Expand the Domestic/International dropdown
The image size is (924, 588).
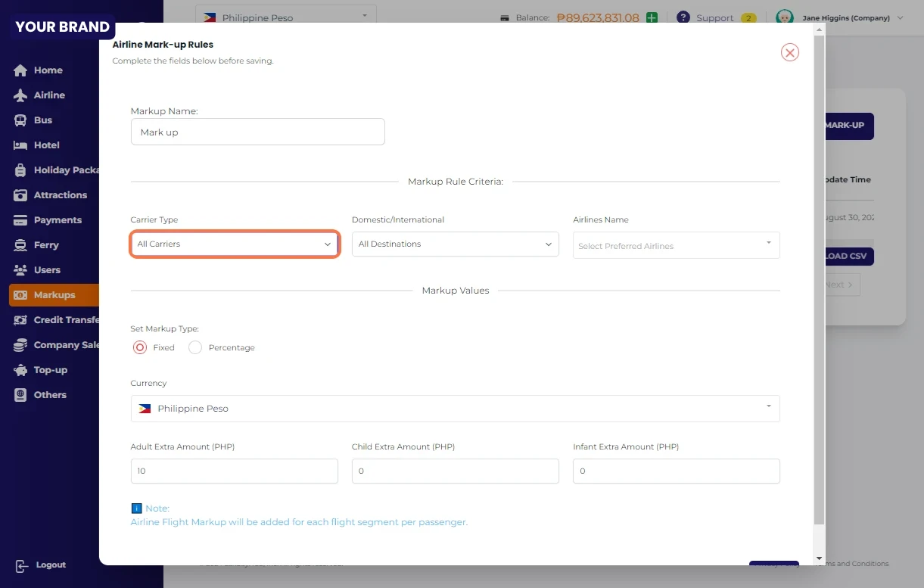point(455,244)
